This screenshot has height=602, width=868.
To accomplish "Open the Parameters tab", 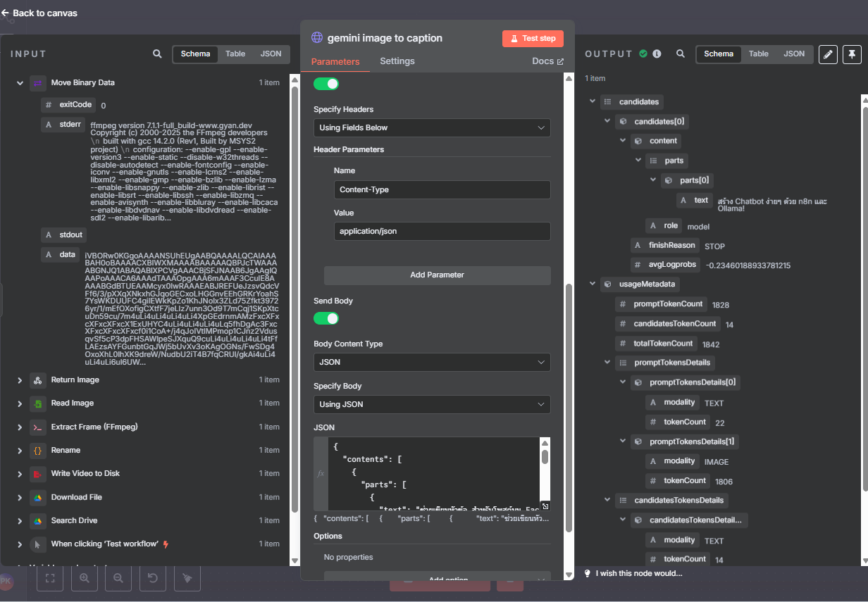I will coord(335,61).
